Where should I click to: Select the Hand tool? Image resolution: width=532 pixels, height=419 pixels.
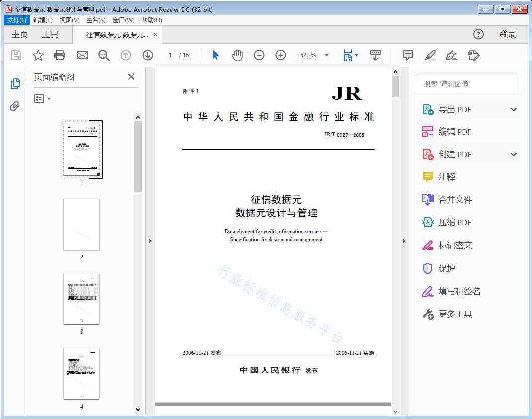(x=237, y=55)
